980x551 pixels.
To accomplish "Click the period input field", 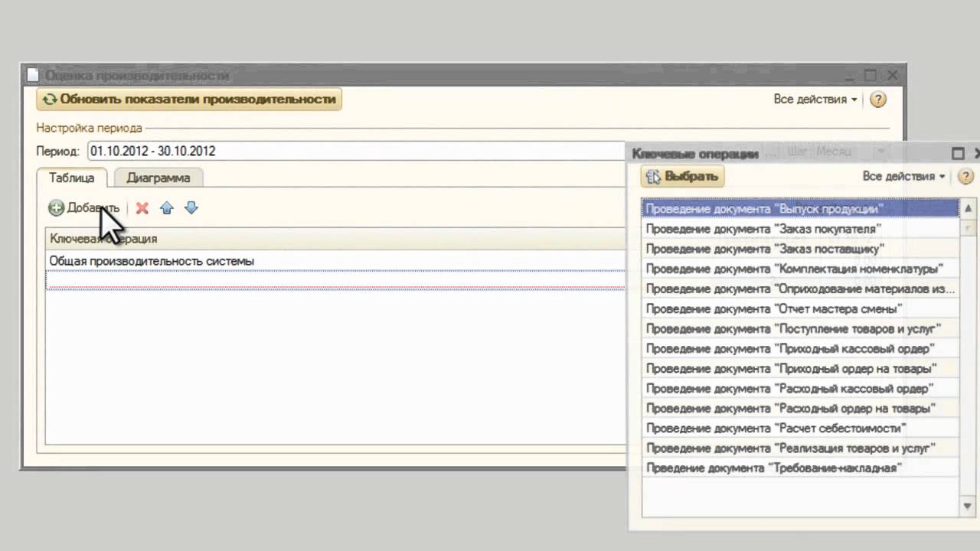I will [x=356, y=151].
